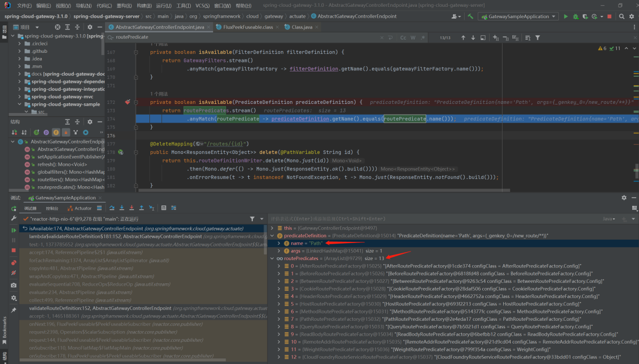Collapse the routePredicates variable node
This screenshot has width=639, height=364.
[x=272, y=258]
